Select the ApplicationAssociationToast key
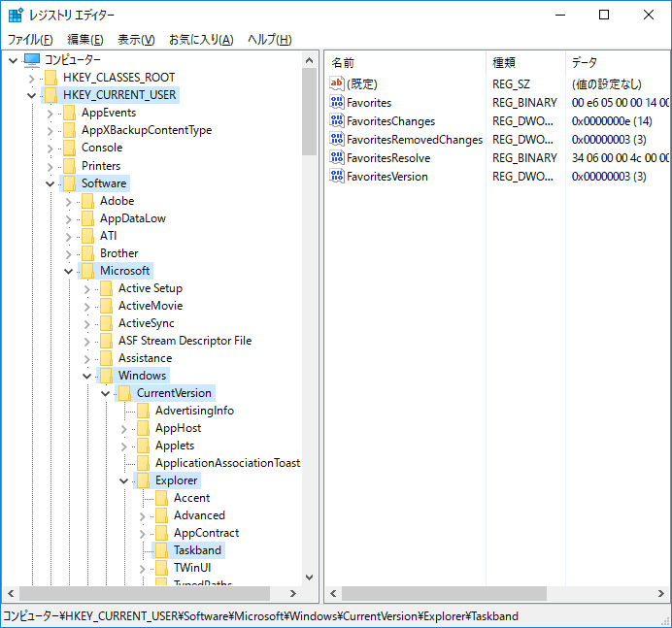This screenshot has height=628, width=672. (x=227, y=463)
